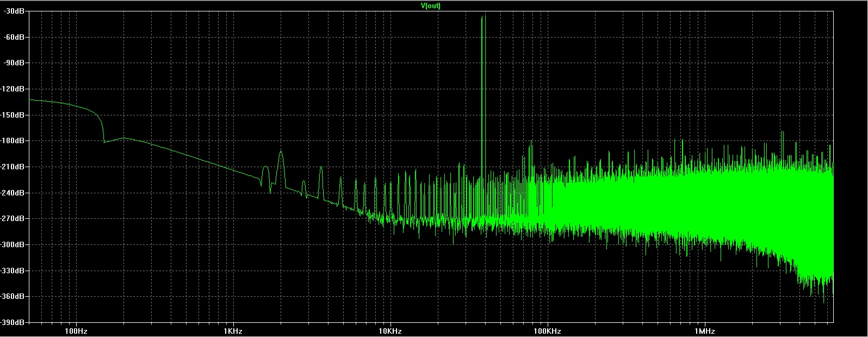Click the -360dB axis label
Image resolution: width=868 pixels, height=337 pixels.
[12, 297]
